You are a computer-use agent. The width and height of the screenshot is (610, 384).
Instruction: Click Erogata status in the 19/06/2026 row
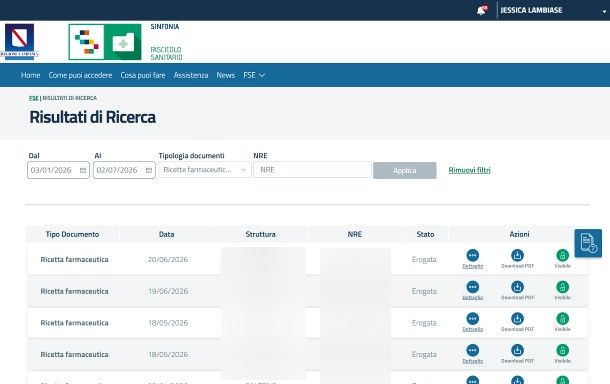(x=424, y=291)
